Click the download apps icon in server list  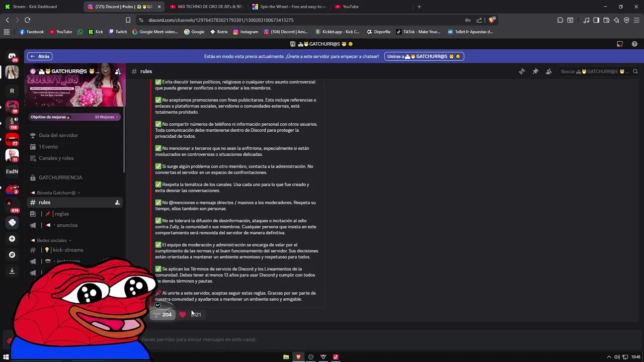point(12,271)
